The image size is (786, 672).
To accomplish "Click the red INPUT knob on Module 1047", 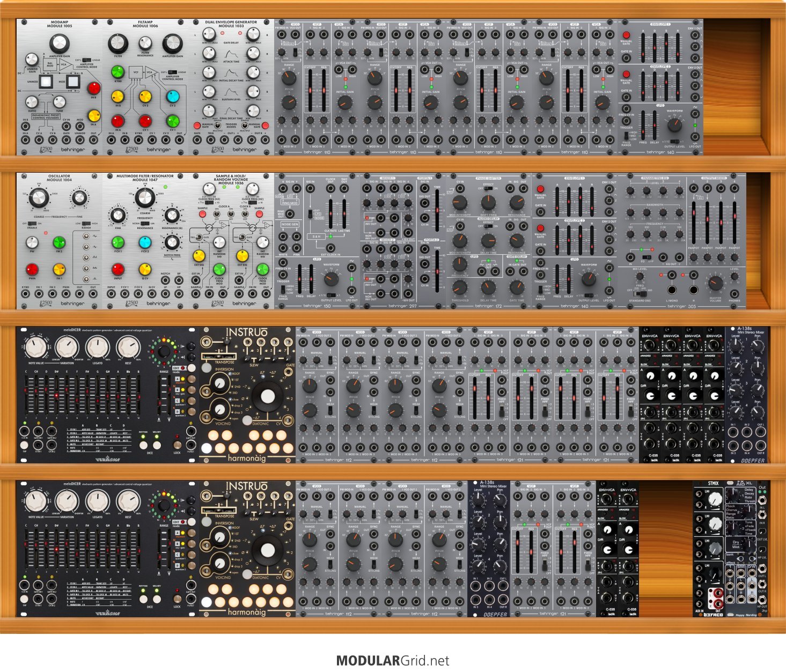I will [118, 269].
